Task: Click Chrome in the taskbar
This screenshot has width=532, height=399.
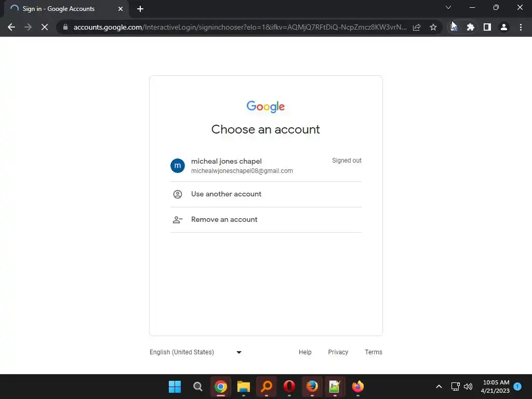Action: tap(220, 387)
